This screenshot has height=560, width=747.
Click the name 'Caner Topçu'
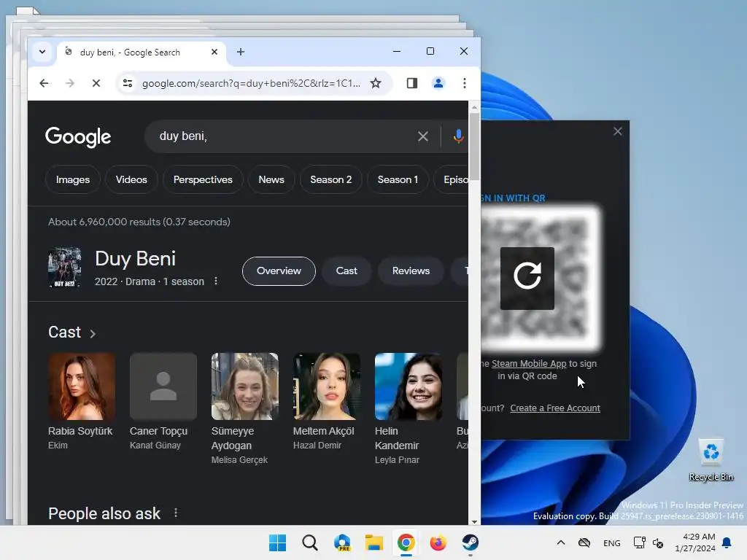[158, 431]
